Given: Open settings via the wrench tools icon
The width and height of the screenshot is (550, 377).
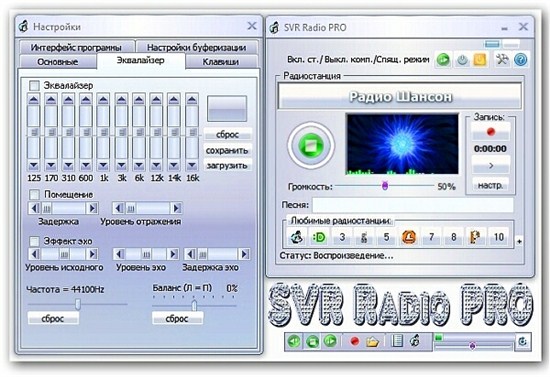Looking at the screenshot, I should pyautogui.click(x=502, y=60).
